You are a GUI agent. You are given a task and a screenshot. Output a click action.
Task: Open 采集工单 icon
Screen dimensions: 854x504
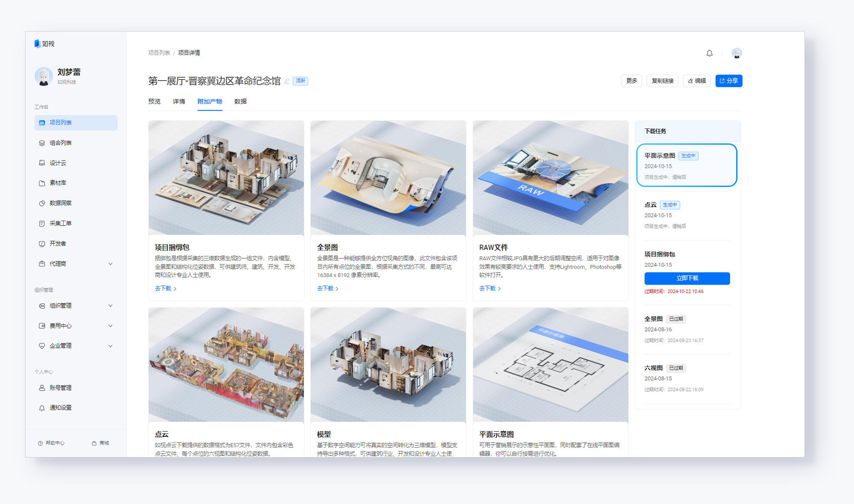tap(42, 224)
